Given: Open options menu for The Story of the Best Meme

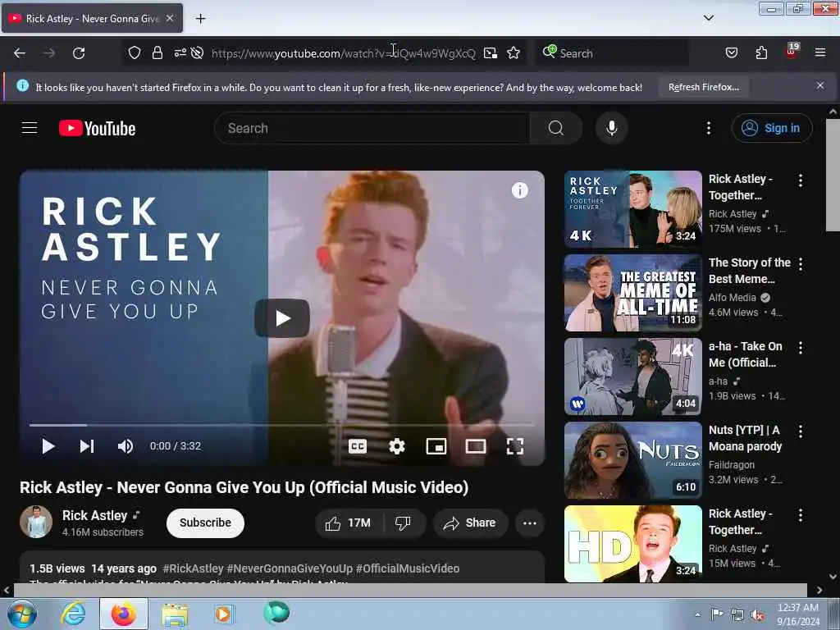Looking at the screenshot, I should (x=801, y=263).
